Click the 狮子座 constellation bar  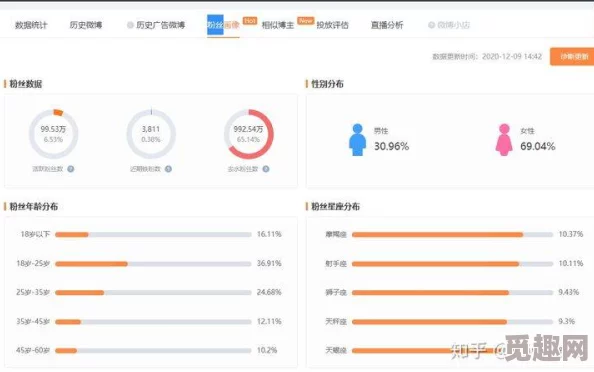point(452,292)
